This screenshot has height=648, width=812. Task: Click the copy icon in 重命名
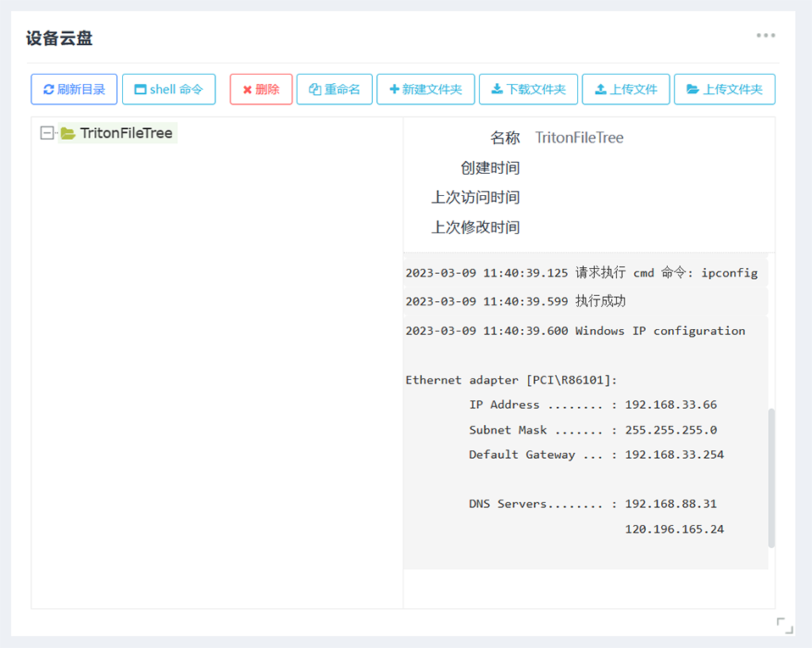point(314,90)
